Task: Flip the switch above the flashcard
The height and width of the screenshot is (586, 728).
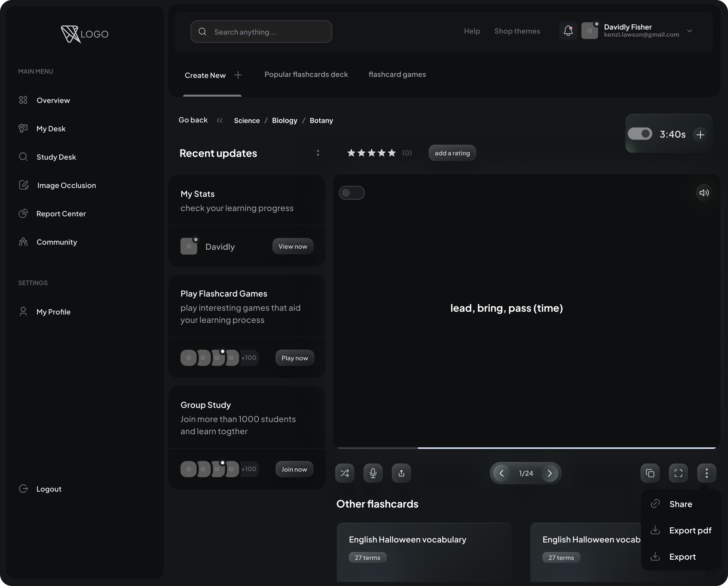Action: tap(352, 193)
